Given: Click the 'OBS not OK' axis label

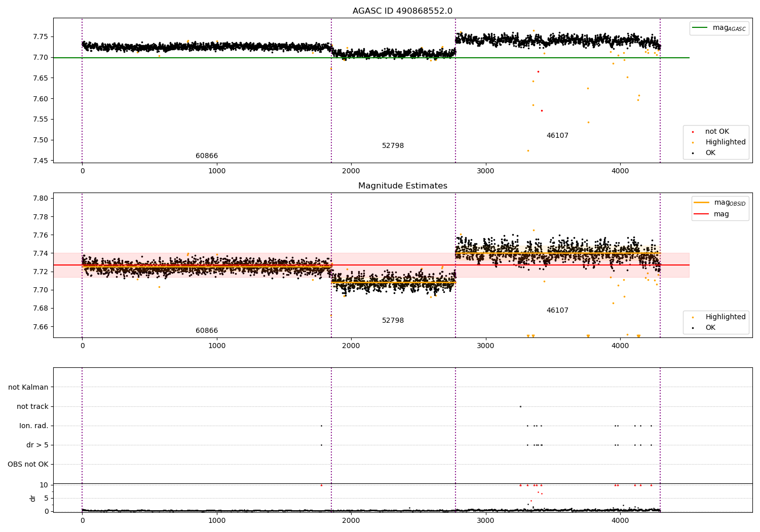Looking at the screenshot, I should click(x=28, y=464).
